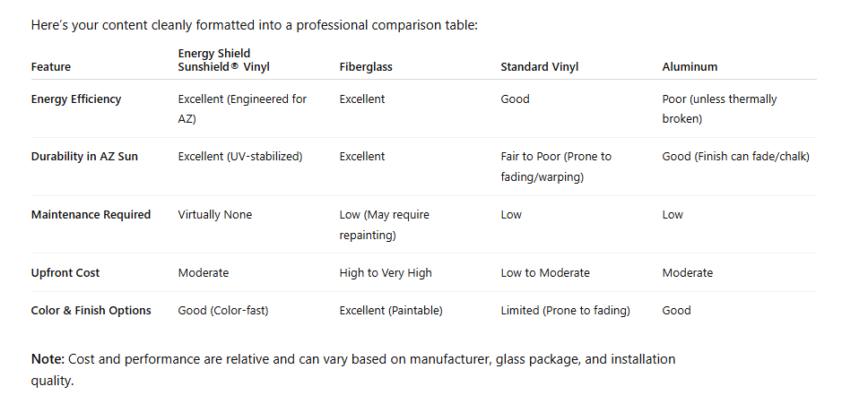This screenshot has height=395, width=868.
Task: Select the 'Low to Moderate' cost cell
Action: pyautogui.click(x=545, y=272)
